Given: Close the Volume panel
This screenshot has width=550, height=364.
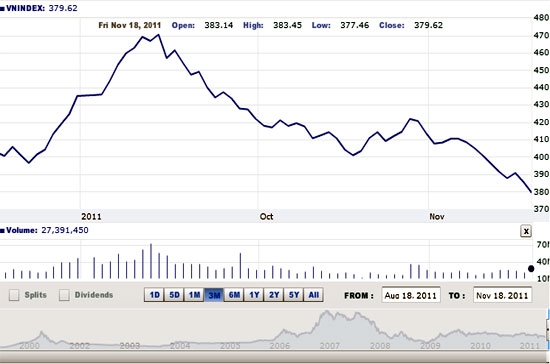Looking at the screenshot, I should [526, 231].
